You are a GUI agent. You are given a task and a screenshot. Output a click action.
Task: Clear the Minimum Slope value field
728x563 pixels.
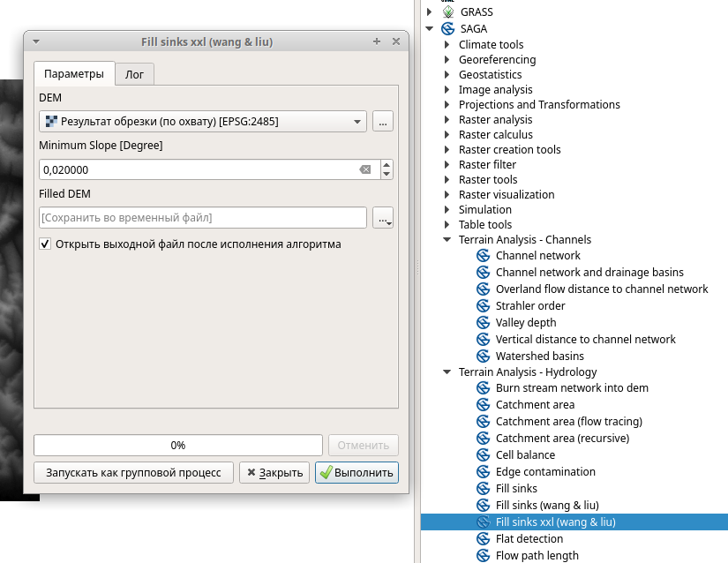coord(364,169)
